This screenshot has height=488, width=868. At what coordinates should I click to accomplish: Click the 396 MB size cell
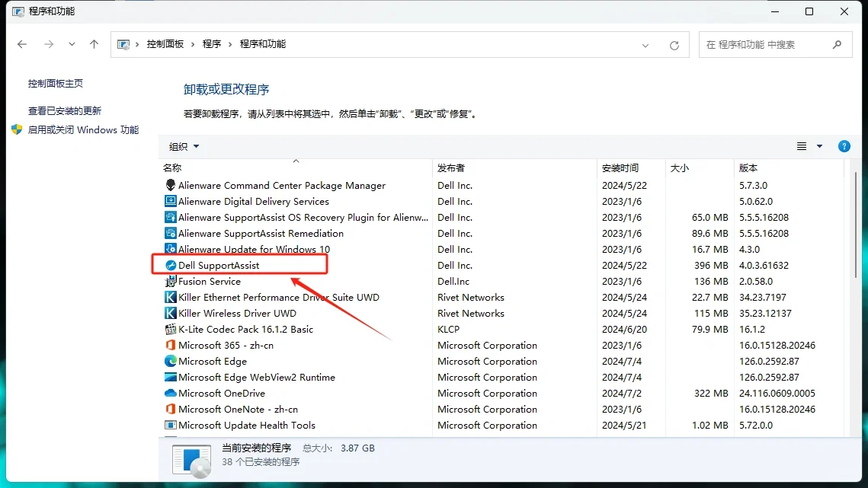pyautogui.click(x=711, y=266)
